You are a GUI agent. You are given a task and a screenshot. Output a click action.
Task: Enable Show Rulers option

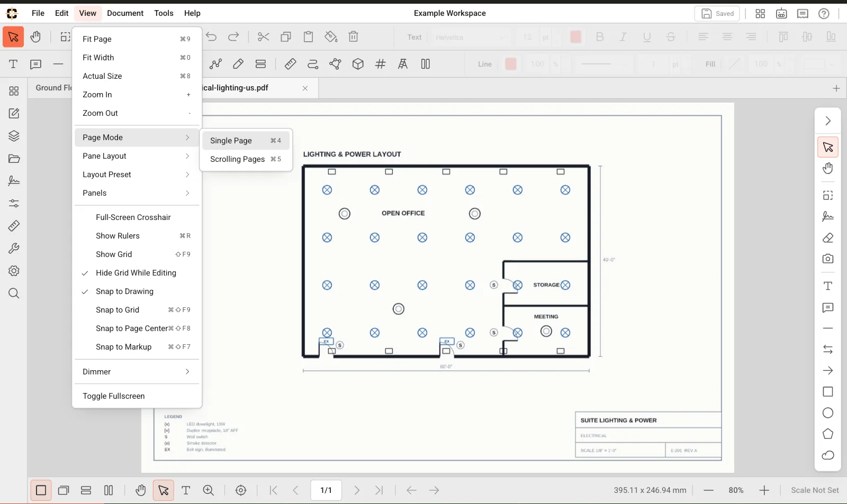click(x=137, y=236)
